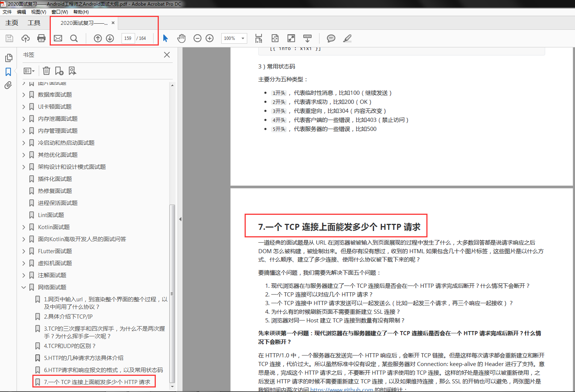Open bookmark 4.TCP和UDP的区别？
575x392 pixels.
pyautogui.click(x=70, y=346)
